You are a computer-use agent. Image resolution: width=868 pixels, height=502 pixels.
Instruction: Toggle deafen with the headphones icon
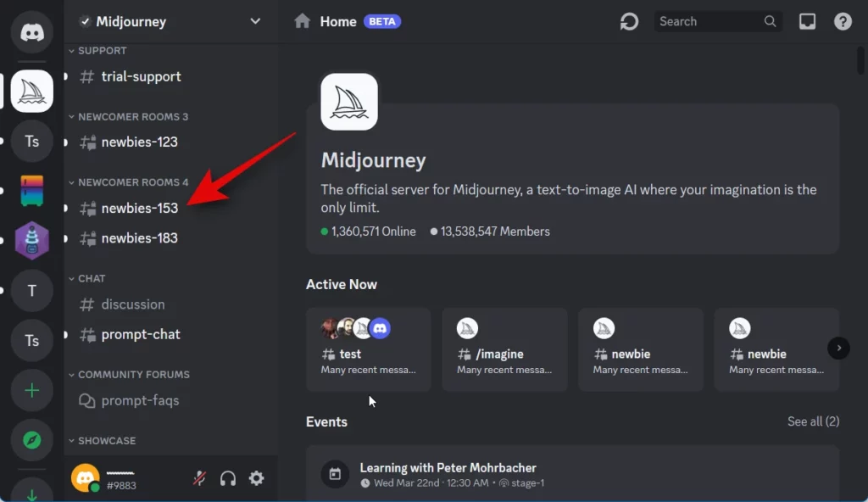[227, 478]
